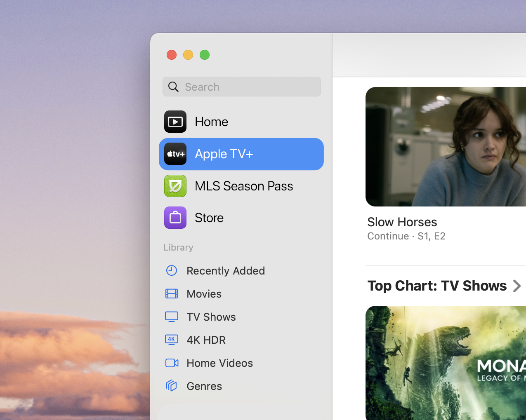Show 4K HDR library content
Viewport: 526px width, 420px height.
pos(241,340)
